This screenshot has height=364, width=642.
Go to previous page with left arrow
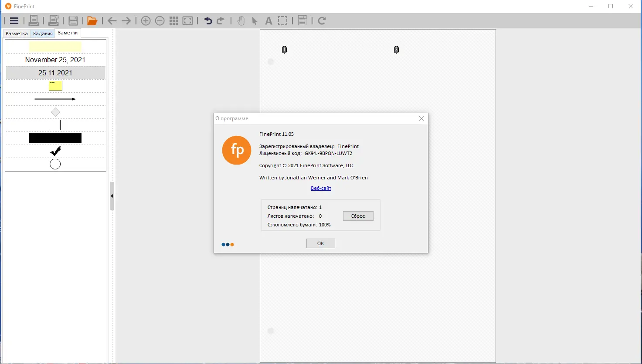[112, 20]
